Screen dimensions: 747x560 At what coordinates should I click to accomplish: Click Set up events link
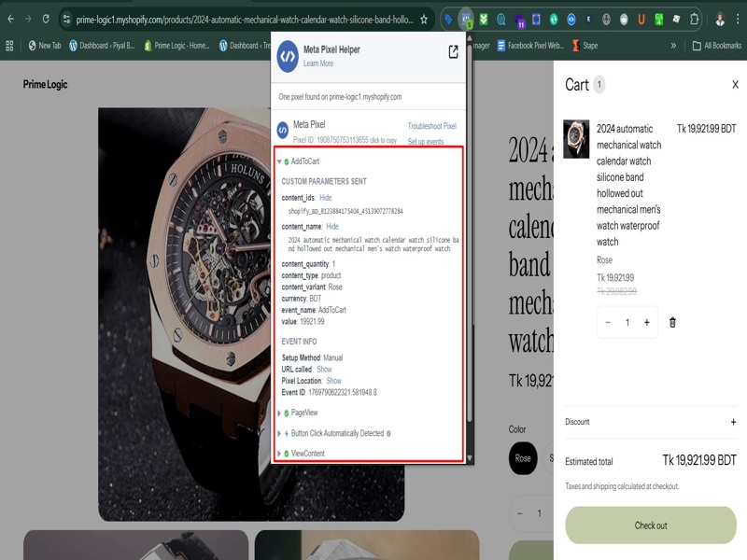coord(426,142)
